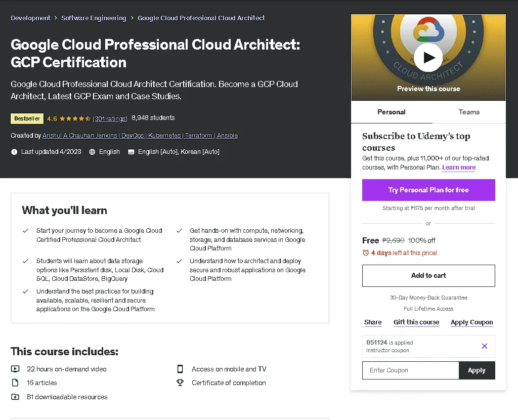Follow the Learn more link
Image resolution: width=518 pixels, height=420 pixels.
[x=459, y=167]
